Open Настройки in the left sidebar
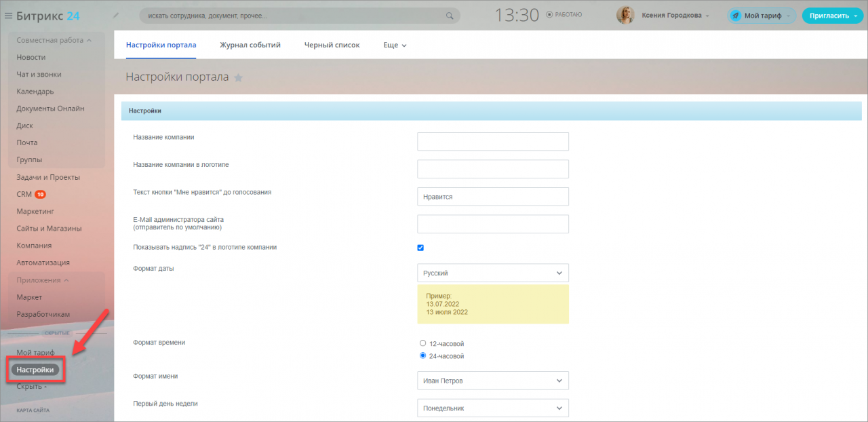Viewport: 868px width, 422px height. [x=35, y=370]
